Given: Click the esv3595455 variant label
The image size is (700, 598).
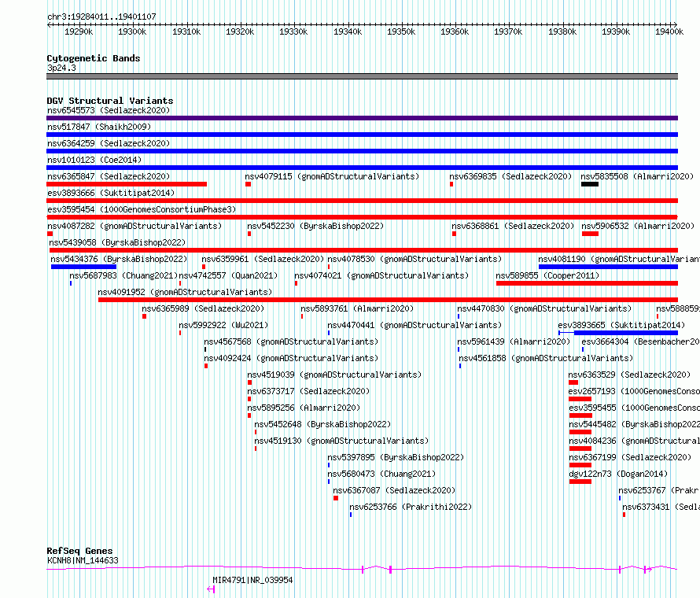Looking at the screenshot, I should pos(635,408).
